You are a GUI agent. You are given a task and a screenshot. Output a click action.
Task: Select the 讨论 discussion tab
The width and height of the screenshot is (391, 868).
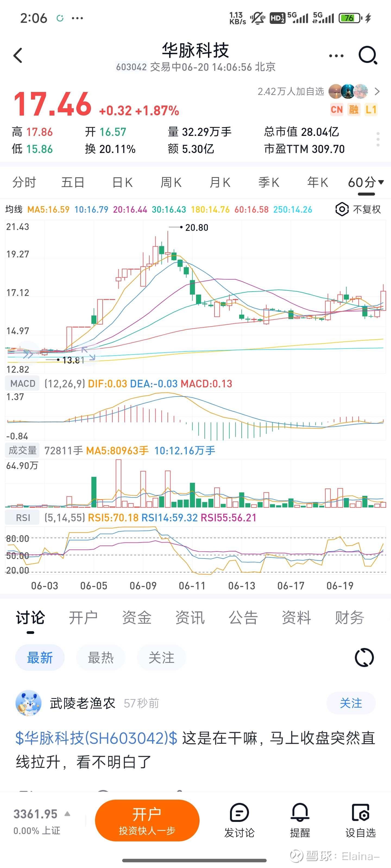30,618
